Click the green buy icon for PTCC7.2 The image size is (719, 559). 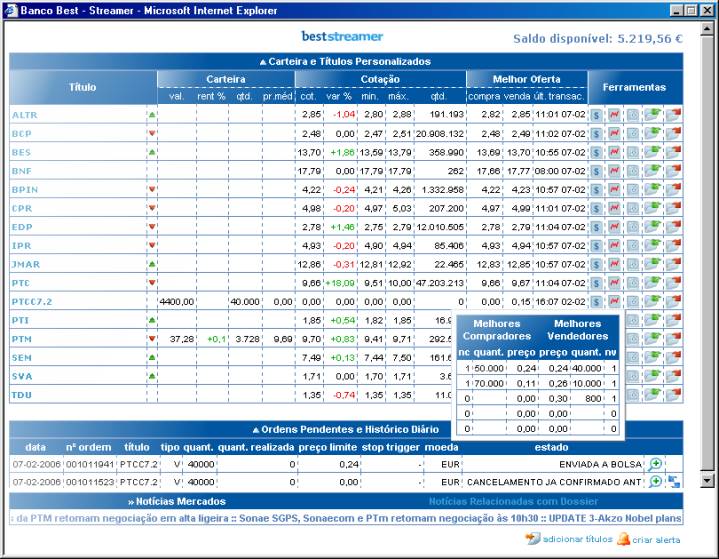[x=652, y=302]
